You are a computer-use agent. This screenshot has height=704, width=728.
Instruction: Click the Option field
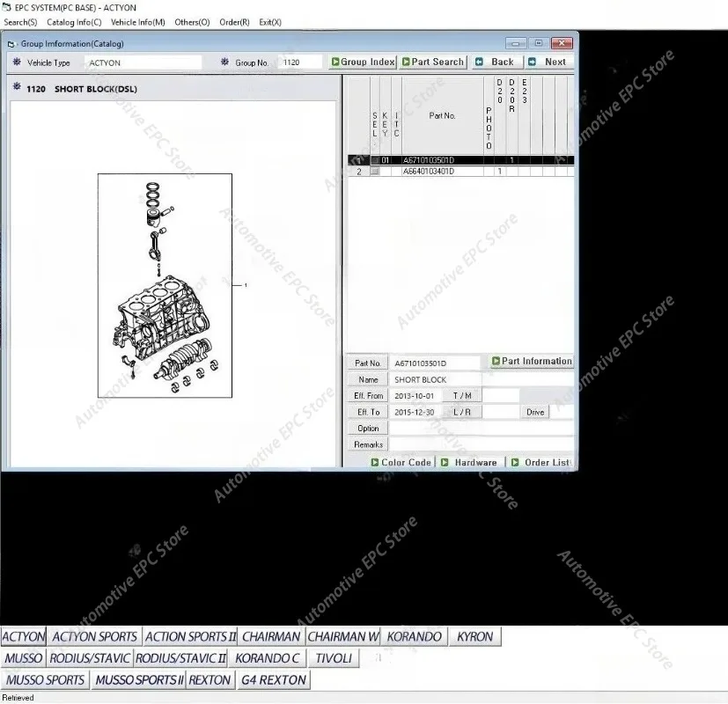481,429
